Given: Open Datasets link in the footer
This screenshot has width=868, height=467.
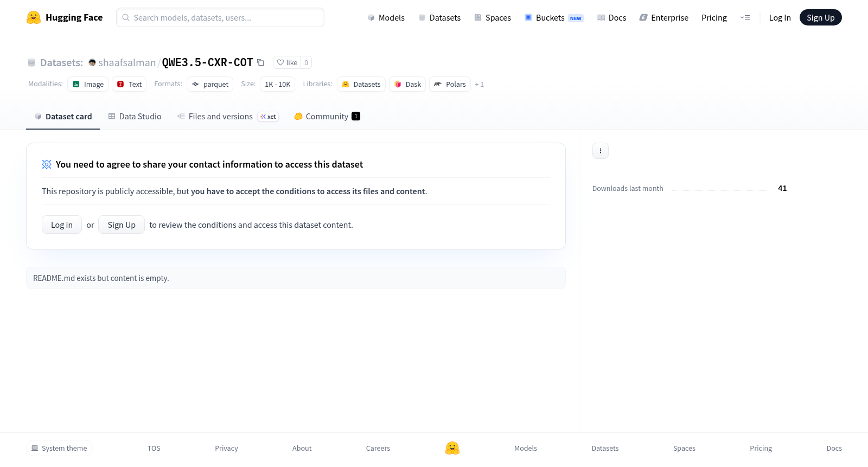Looking at the screenshot, I should [x=605, y=448].
